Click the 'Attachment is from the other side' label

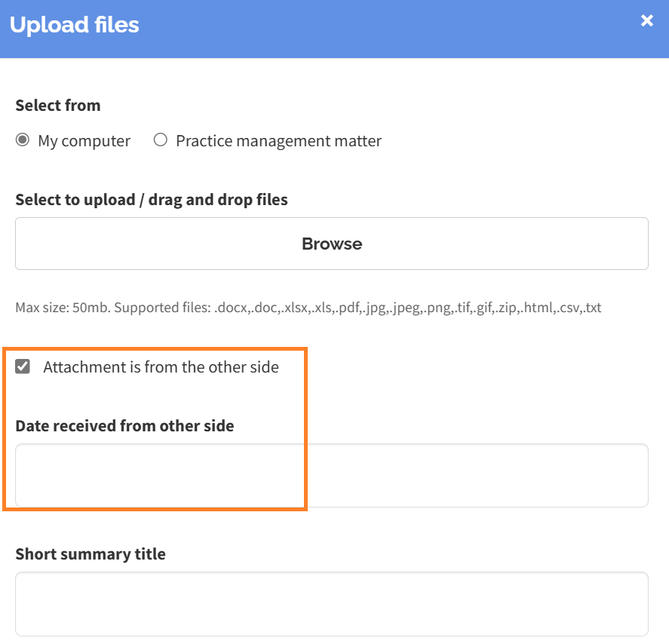click(x=161, y=366)
